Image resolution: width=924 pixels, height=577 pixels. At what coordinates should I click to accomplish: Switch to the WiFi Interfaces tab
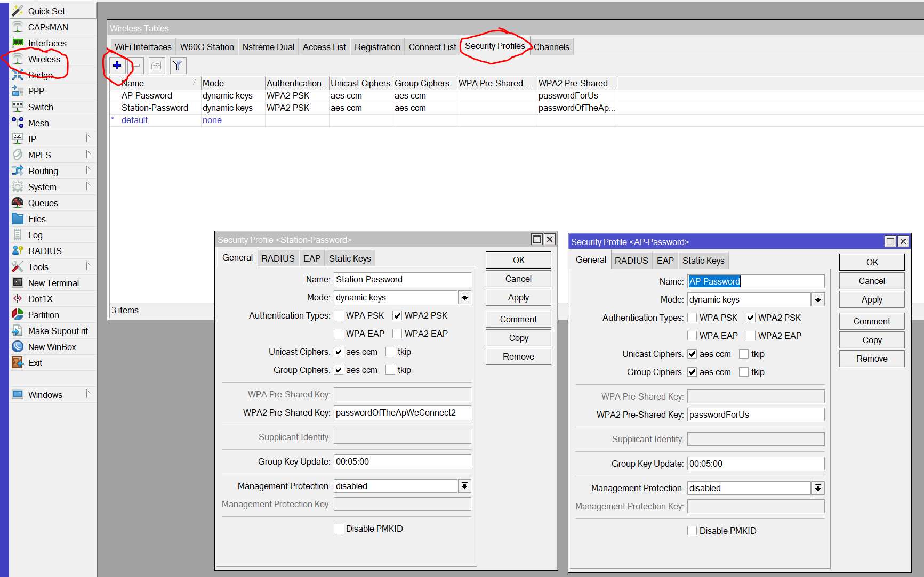pos(143,47)
